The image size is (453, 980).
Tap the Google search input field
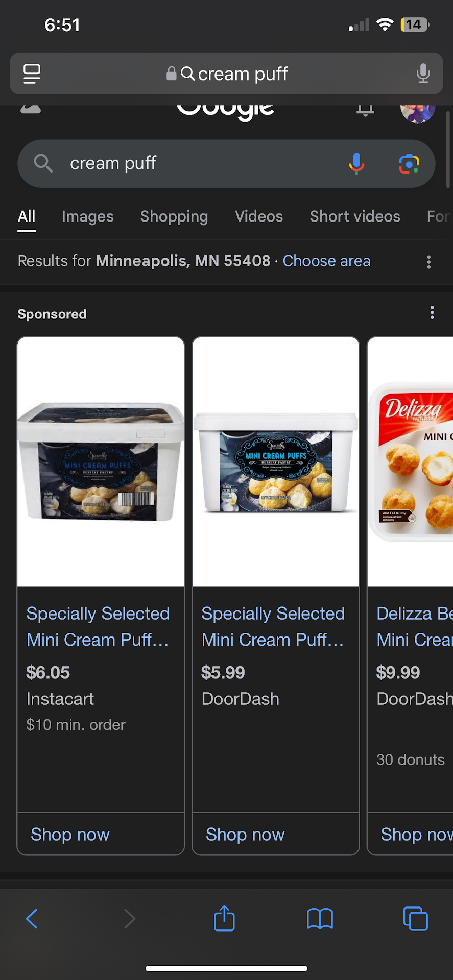tap(194, 164)
